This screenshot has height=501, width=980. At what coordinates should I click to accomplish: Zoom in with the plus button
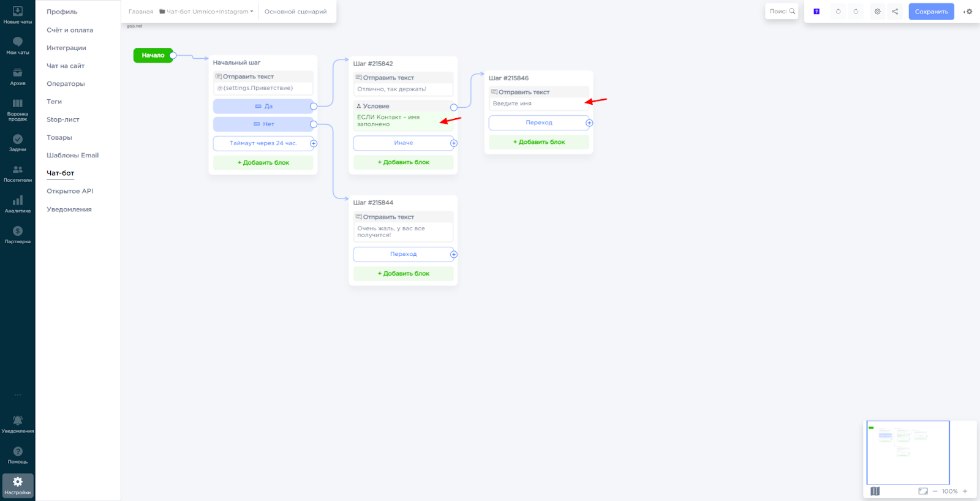pos(965,491)
